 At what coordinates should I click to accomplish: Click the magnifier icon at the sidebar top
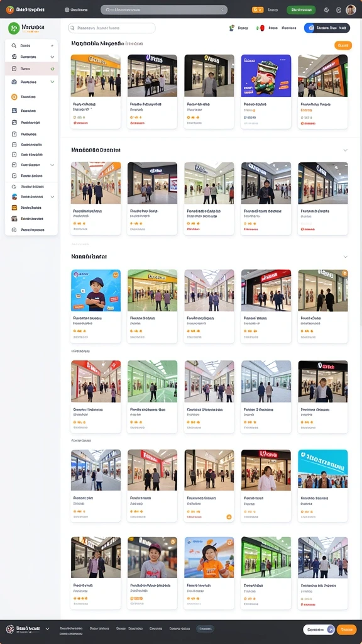[x=14, y=45]
